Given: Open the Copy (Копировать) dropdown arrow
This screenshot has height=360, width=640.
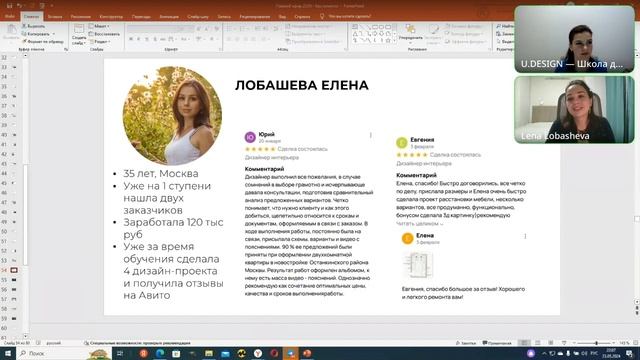Looking at the screenshot, I should point(53,34).
